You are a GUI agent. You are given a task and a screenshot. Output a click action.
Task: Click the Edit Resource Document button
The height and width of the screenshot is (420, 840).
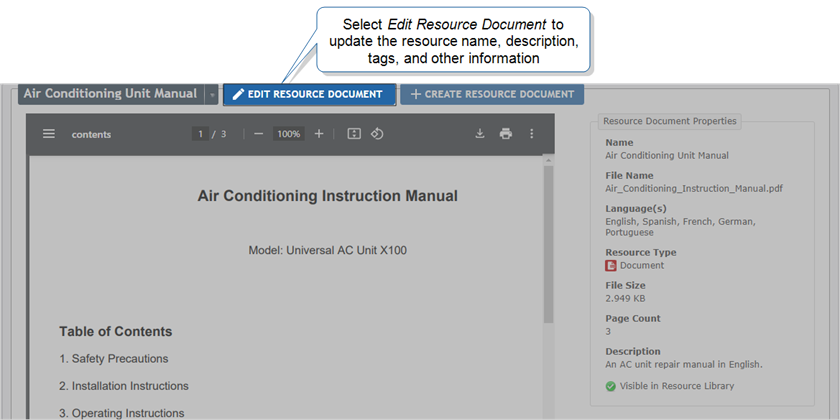click(x=310, y=94)
